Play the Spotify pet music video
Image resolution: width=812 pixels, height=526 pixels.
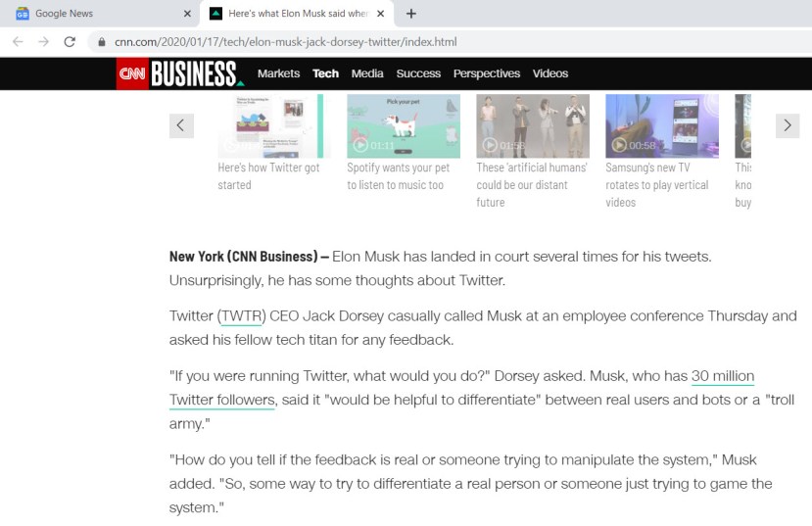(403, 126)
